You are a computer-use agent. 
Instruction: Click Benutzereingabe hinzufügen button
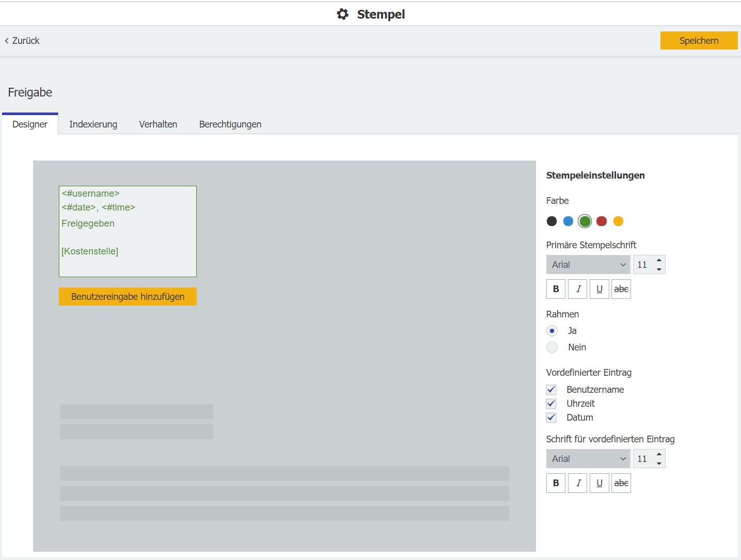click(x=128, y=297)
